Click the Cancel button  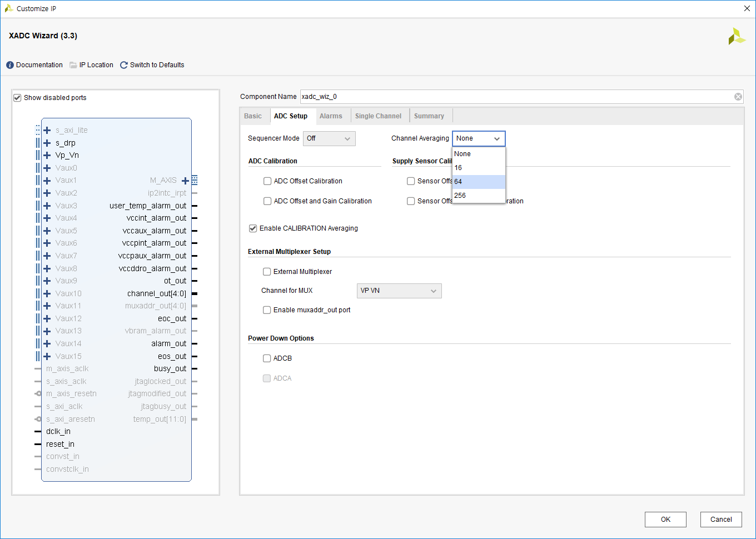tap(721, 520)
